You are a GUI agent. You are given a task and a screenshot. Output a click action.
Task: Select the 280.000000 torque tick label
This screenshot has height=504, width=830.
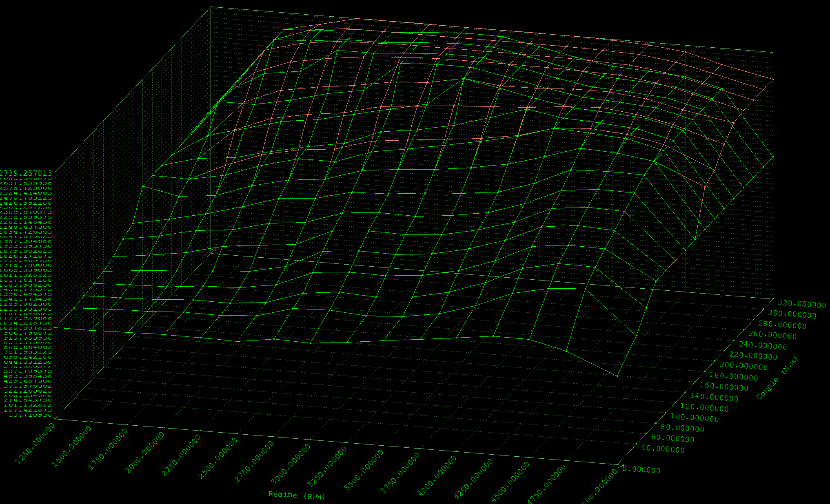(x=782, y=325)
